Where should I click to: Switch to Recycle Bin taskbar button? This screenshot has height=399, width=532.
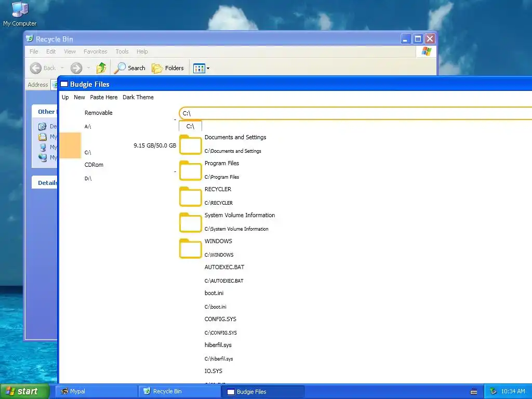click(x=179, y=391)
